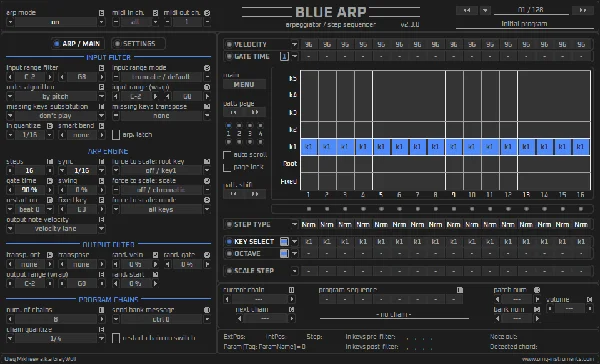Toggle the Key Select lane matrix view icon

pyautogui.click(x=284, y=242)
